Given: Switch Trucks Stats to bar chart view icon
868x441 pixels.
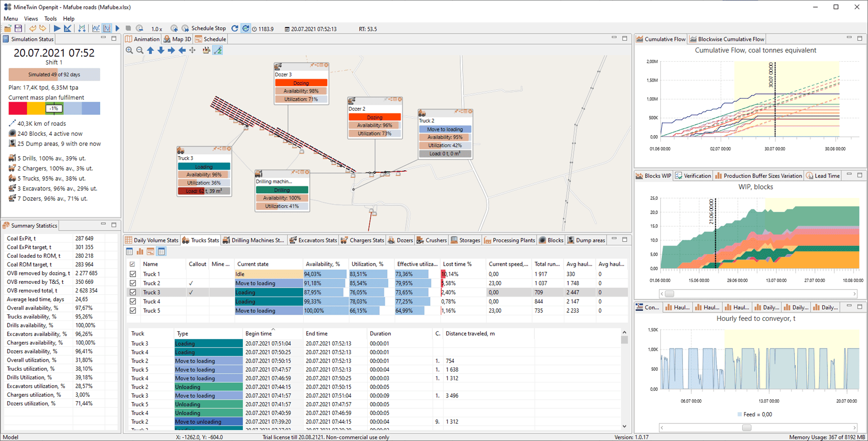Looking at the screenshot, I should pyautogui.click(x=140, y=252).
